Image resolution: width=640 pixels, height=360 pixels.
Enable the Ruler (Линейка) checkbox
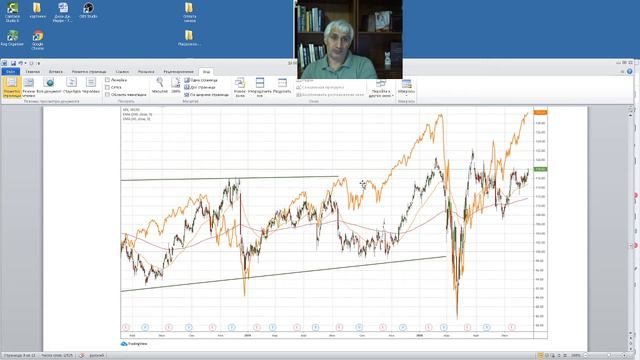(107, 80)
